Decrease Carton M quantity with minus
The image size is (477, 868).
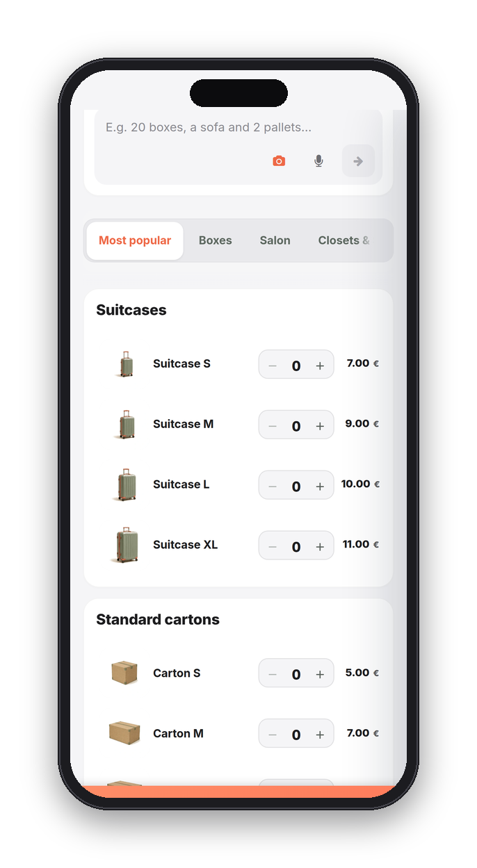[x=273, y=735]
